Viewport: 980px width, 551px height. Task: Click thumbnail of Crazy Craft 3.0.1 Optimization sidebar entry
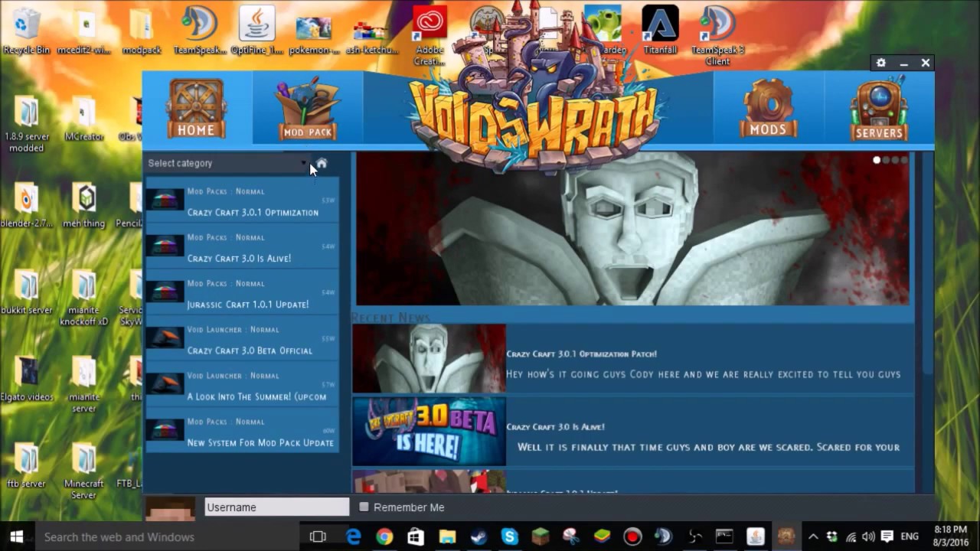tap(165, 200)
